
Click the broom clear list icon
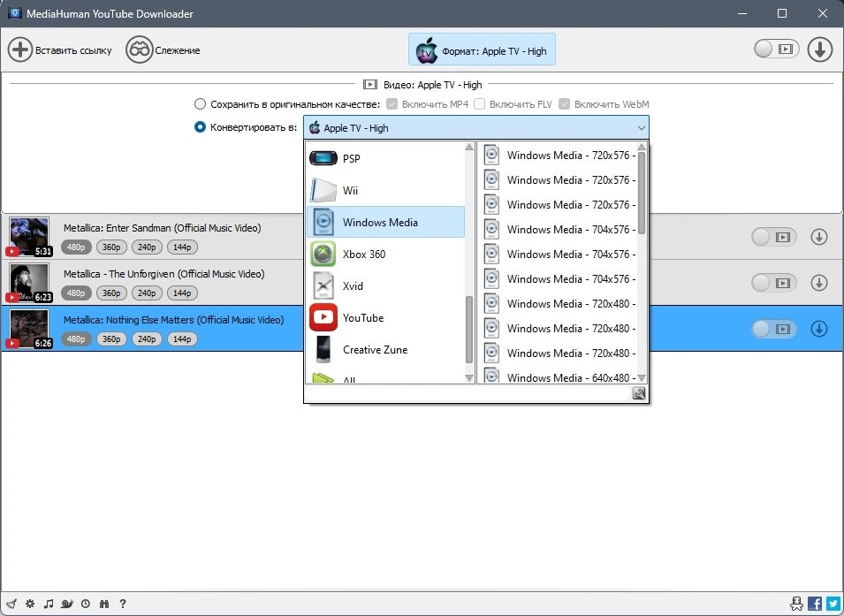coord(11,604)
